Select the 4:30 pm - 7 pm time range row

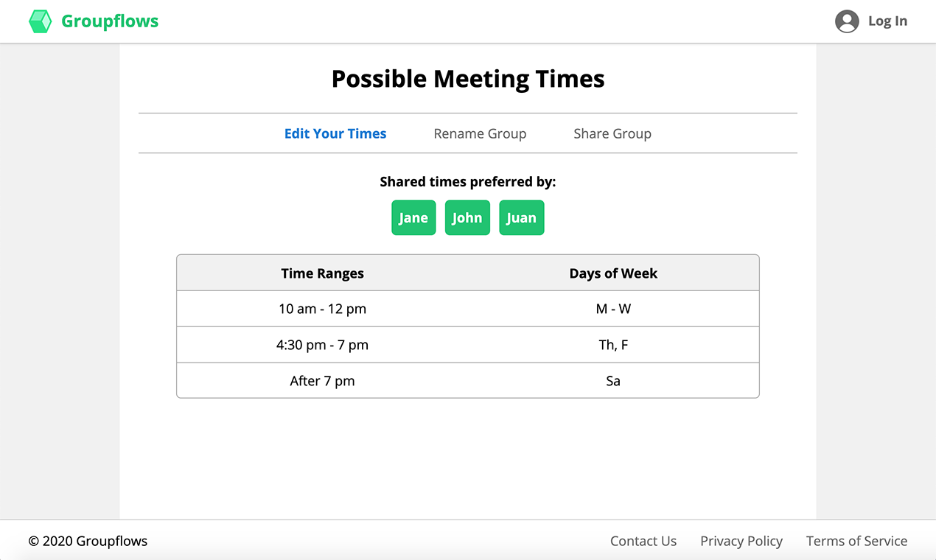(x=322, y=345)
